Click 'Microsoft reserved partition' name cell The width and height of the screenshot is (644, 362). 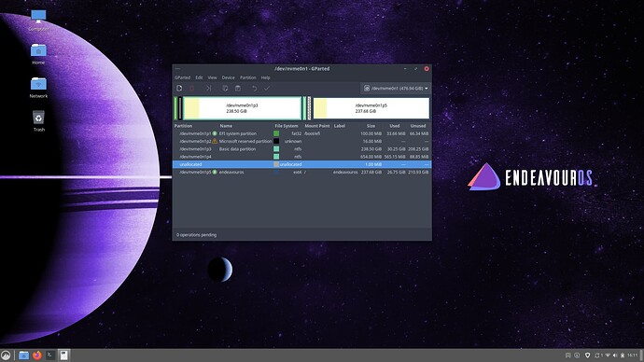(245, 141)
